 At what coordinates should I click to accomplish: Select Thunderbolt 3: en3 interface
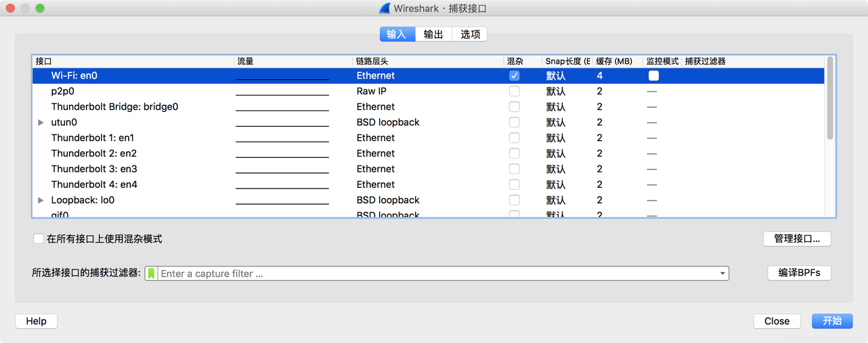point(94,169)
